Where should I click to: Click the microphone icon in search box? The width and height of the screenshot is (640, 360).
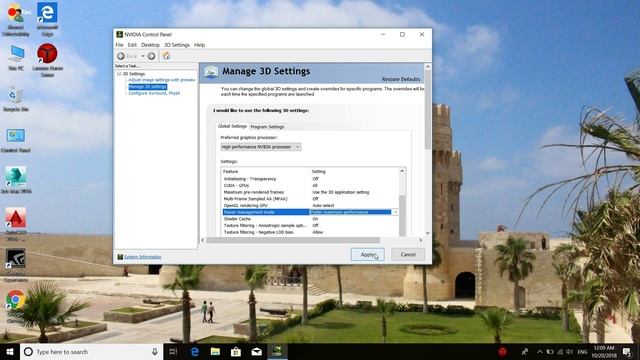pyautogui.click(x=155, y=351)
